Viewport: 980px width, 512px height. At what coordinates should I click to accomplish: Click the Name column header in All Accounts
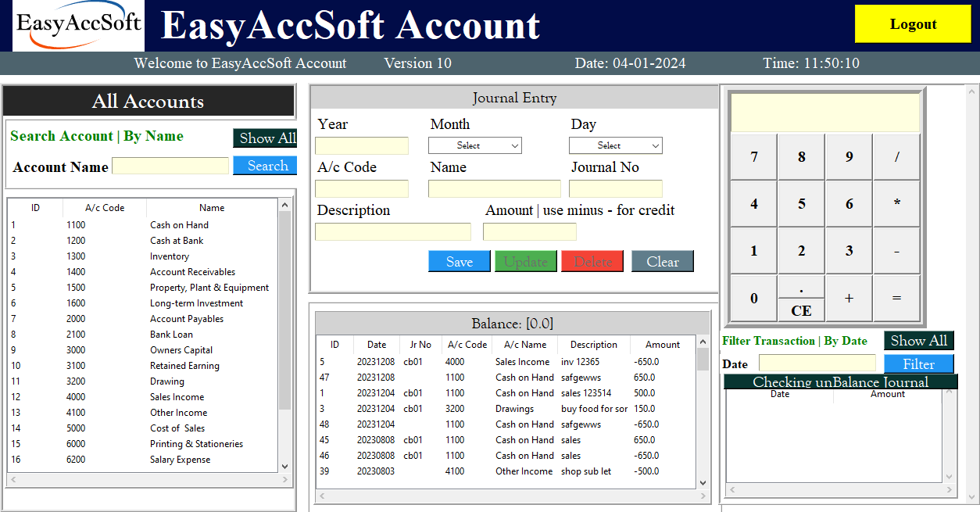(x=212, y=208)
